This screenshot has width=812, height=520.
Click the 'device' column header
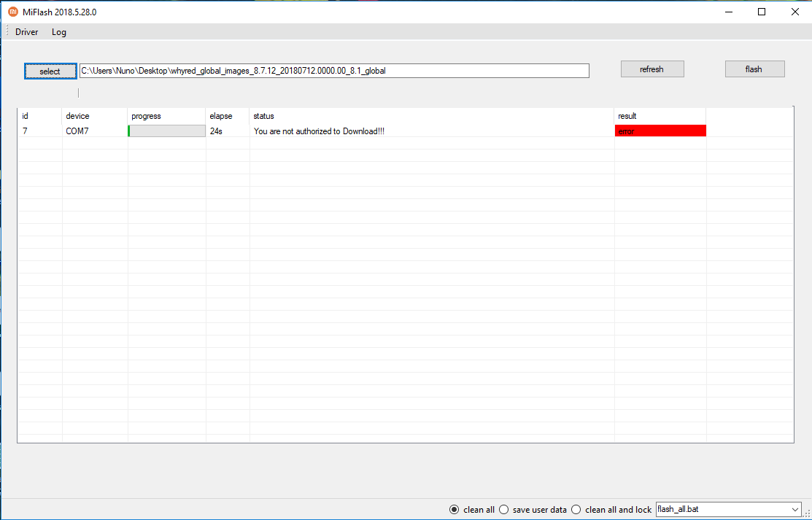coord(95,116)
